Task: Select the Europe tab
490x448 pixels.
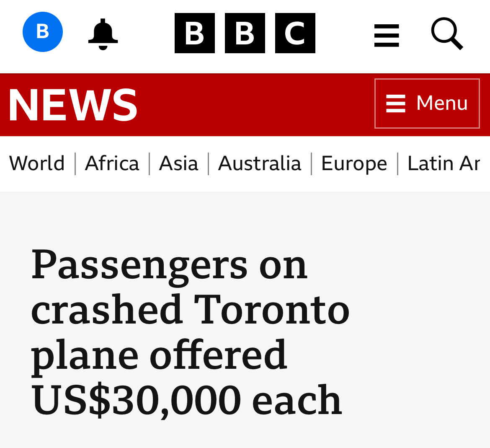Action: (x=354, y=163)
